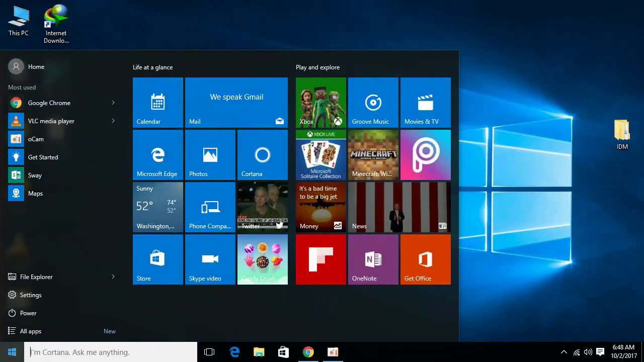Switch to Chrome on the taskbar
Image resolution: width=644 pixels, height=362 pixels.
pos(308,352)
